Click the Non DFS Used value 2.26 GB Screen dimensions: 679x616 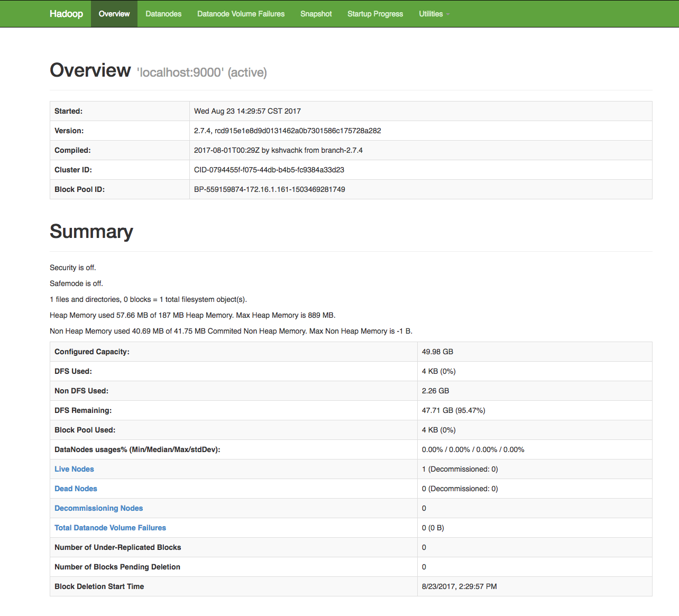click(435, 391)
